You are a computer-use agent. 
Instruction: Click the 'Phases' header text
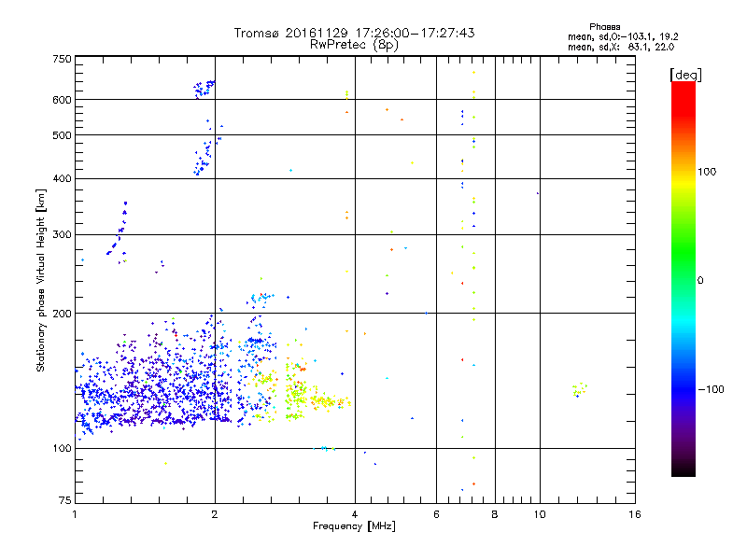[x=604, y=27]
